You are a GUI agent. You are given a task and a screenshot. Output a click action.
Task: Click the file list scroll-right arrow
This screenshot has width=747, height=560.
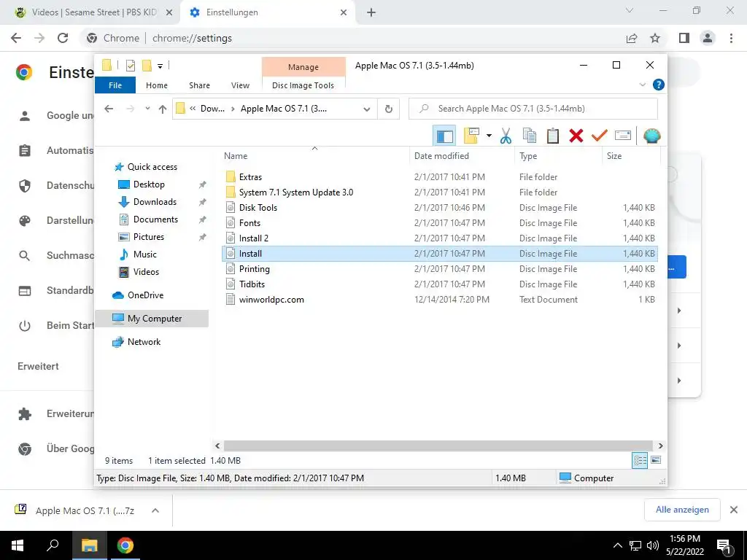[660, 446]
